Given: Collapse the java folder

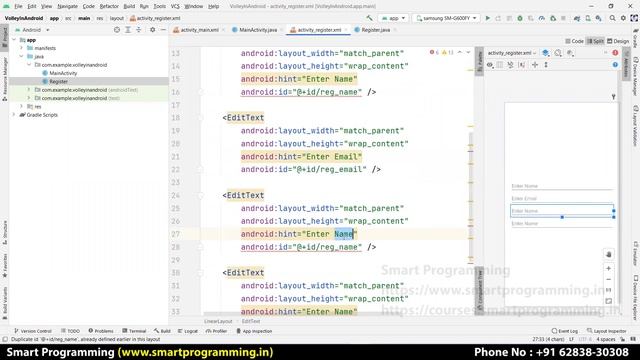Looking at the screenshot, I should click(22, 56).
